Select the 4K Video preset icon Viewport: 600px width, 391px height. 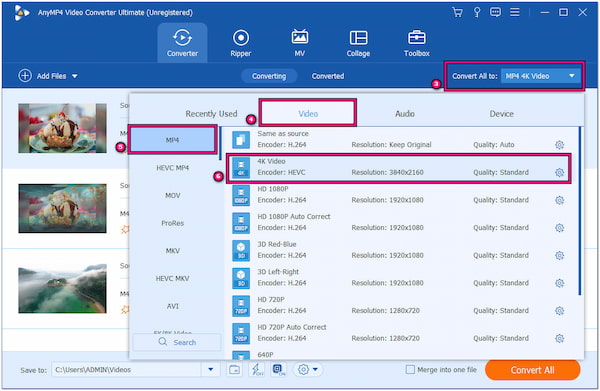pos(241,168)
